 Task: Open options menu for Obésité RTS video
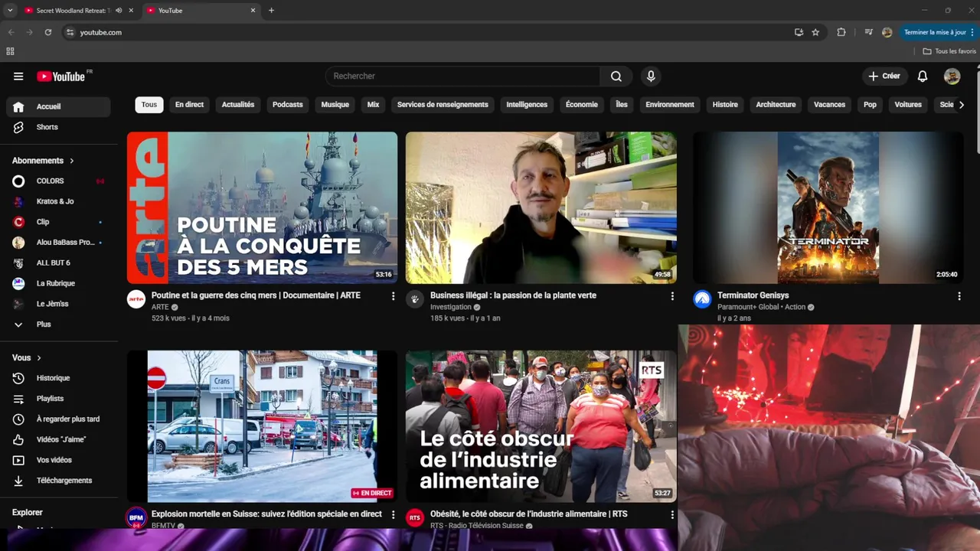click(x=672, y=515)
